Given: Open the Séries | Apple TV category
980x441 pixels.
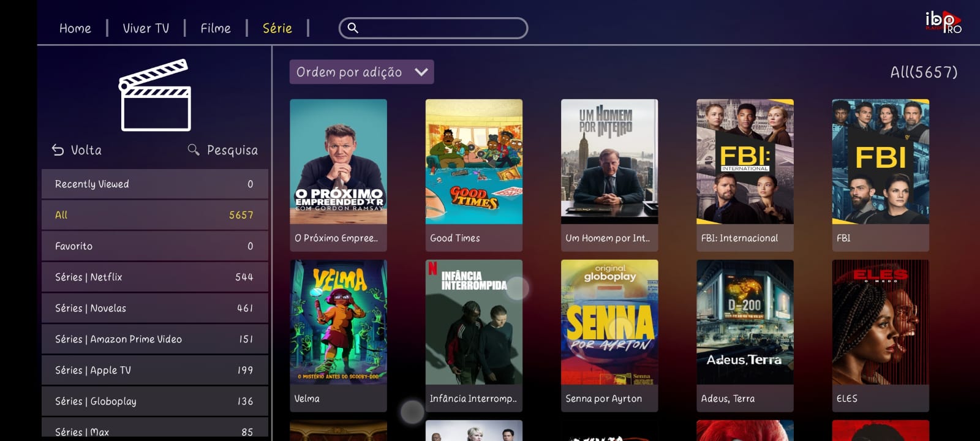Looking at the screenshot, I should click(x=155, y=370).
